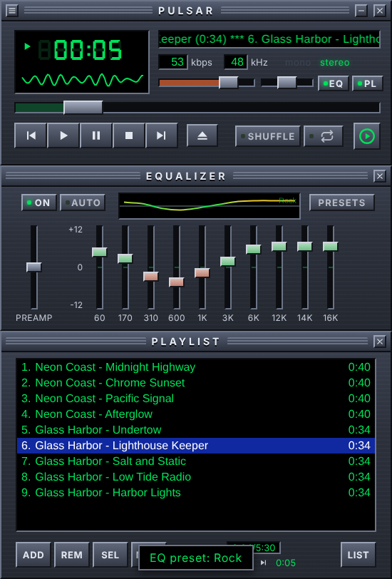Select track 5 Undertow
This screenshot has height=579, width=392.
(196, 430)
